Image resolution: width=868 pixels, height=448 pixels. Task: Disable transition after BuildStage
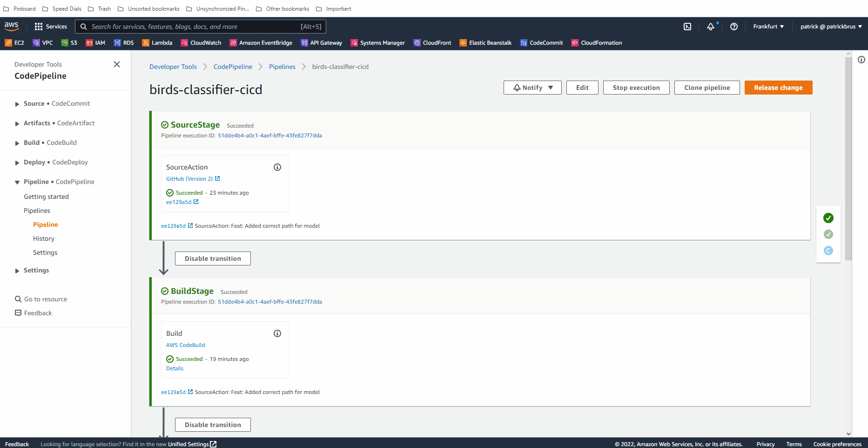coord(213,425)
